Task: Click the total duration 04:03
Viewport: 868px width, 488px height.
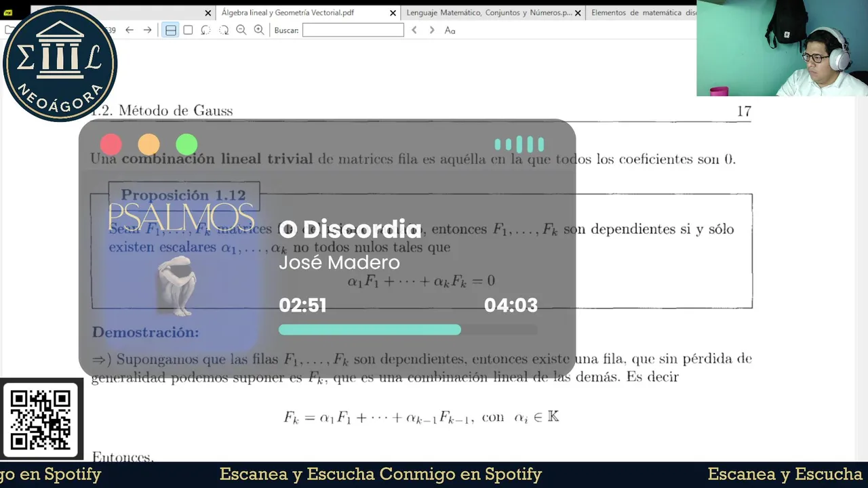Action: coord(511,306)
